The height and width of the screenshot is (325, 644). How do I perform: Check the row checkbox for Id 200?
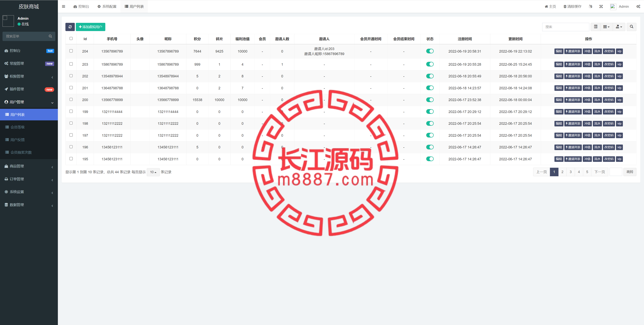pyautogui.click(x=71, y=99)
